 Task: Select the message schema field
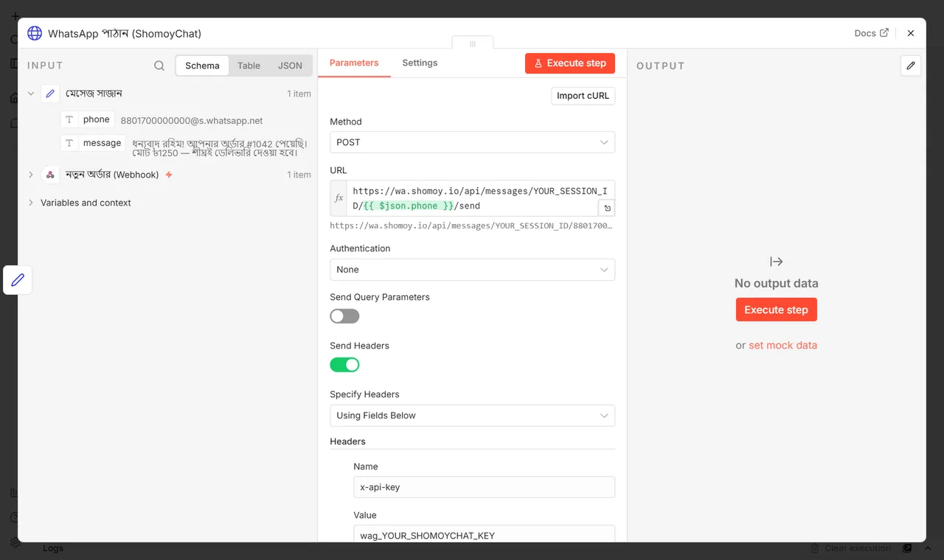coord(94,143)
